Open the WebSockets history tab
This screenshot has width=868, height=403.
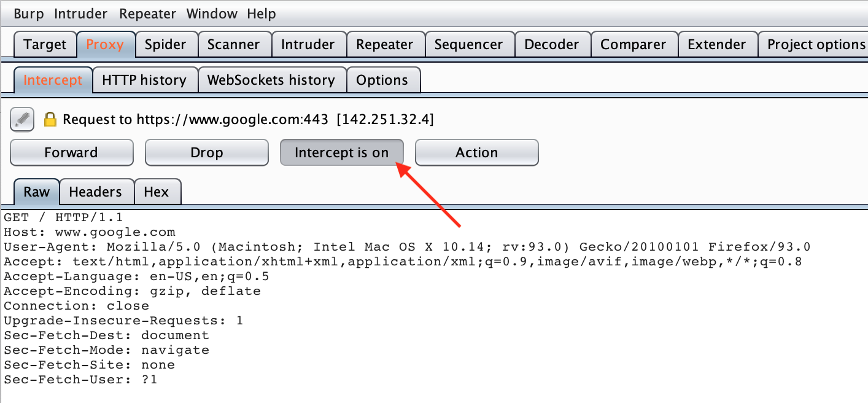[271, 80]
